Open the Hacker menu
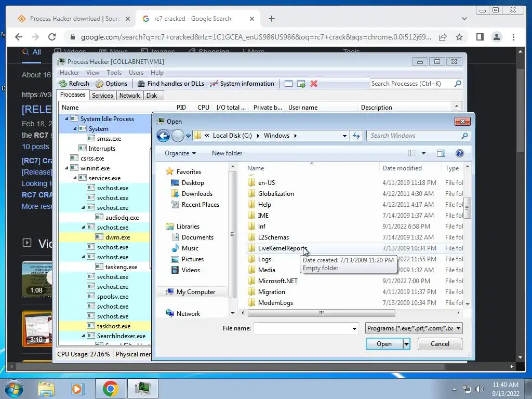Viewport: 532px width, 399px height. tap(69, 73)
